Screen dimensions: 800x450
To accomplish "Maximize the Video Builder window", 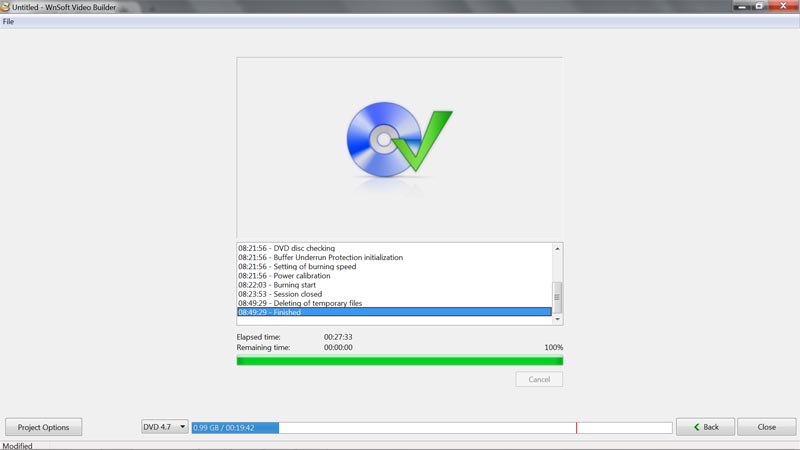I will point(759,6).
